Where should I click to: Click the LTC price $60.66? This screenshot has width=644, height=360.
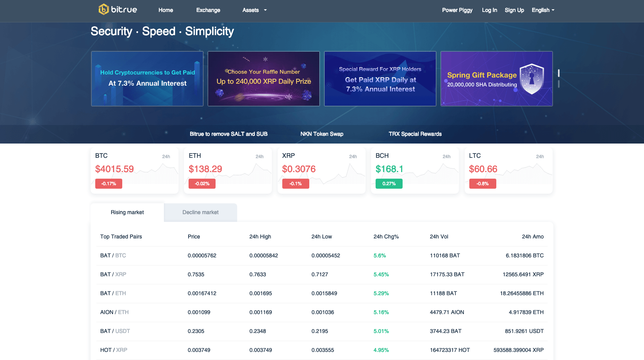click(x=483, y=169)
